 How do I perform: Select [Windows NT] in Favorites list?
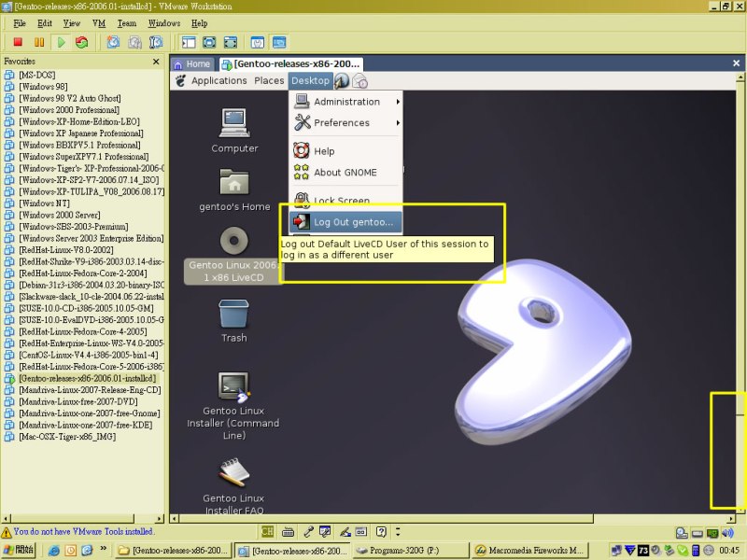[44, 203]
